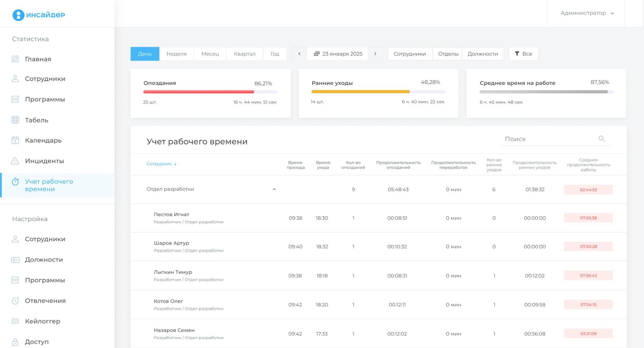Image resolution: width=644 pixels, height=348 pixels.
Task: Select the Неделя period tab
Action: (176, 54)
